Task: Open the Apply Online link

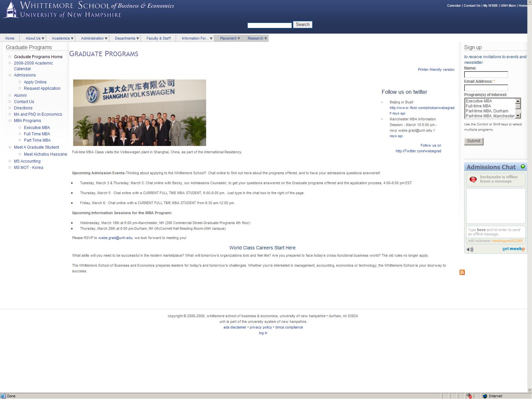Action: click(35, 82)
